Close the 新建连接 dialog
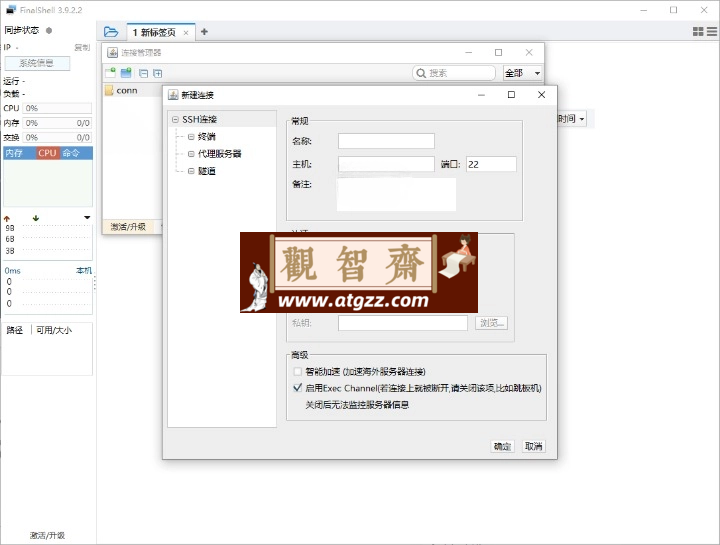 541,95
